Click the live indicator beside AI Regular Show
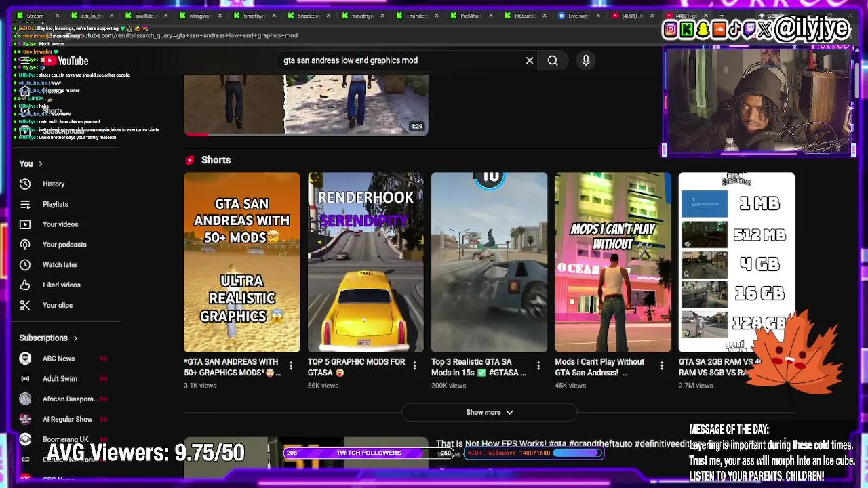This screenshot has width=868, height=488. (104, 419)
